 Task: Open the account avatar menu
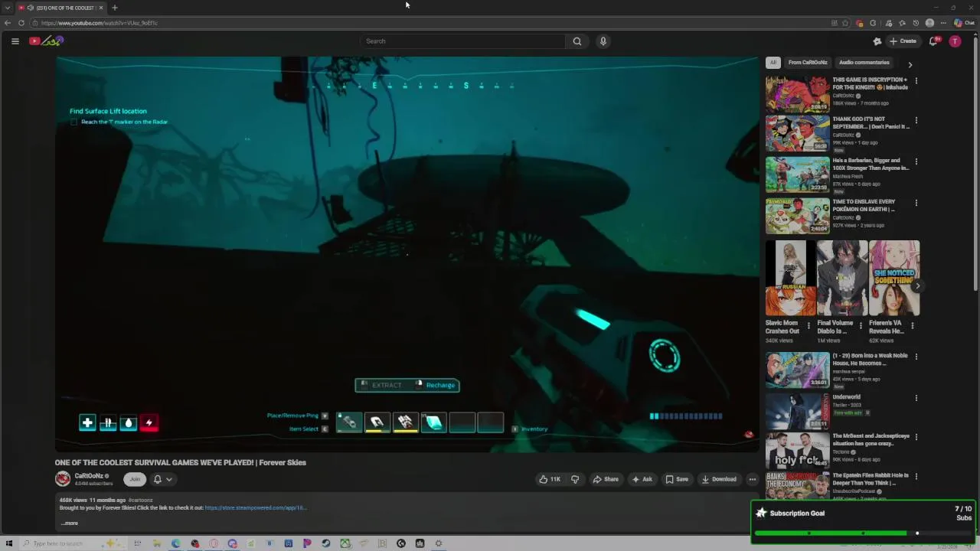click(955, 41)
